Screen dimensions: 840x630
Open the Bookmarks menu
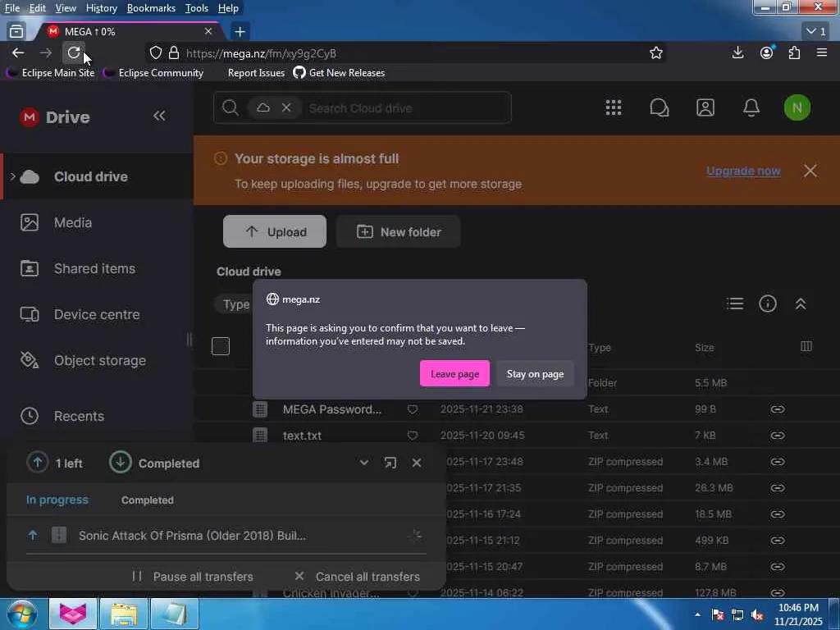pyautogui.click(x=151, y=8)
